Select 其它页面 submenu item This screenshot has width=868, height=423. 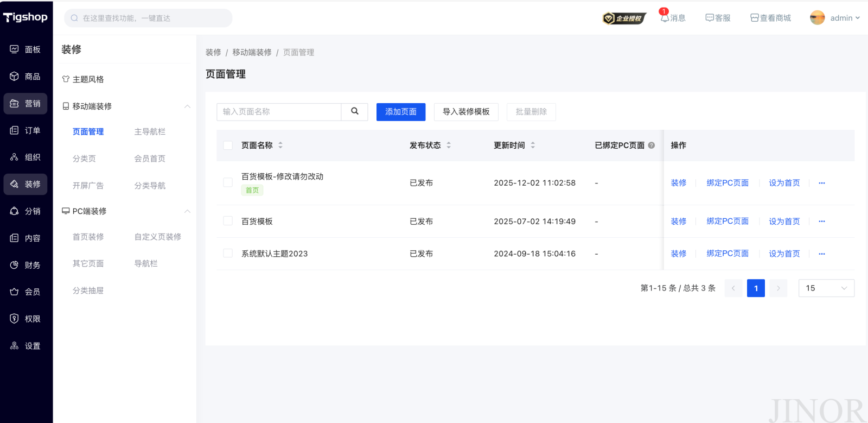[88, 263]
